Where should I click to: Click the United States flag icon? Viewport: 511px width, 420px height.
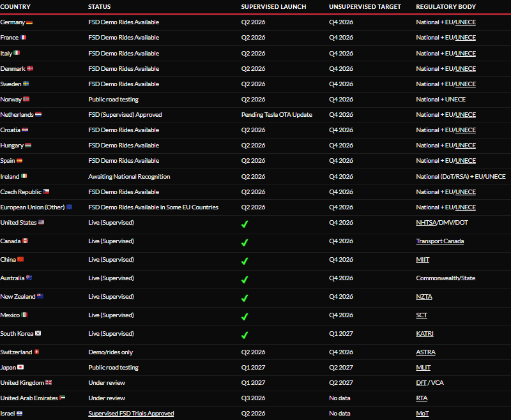tap(41, 222)
